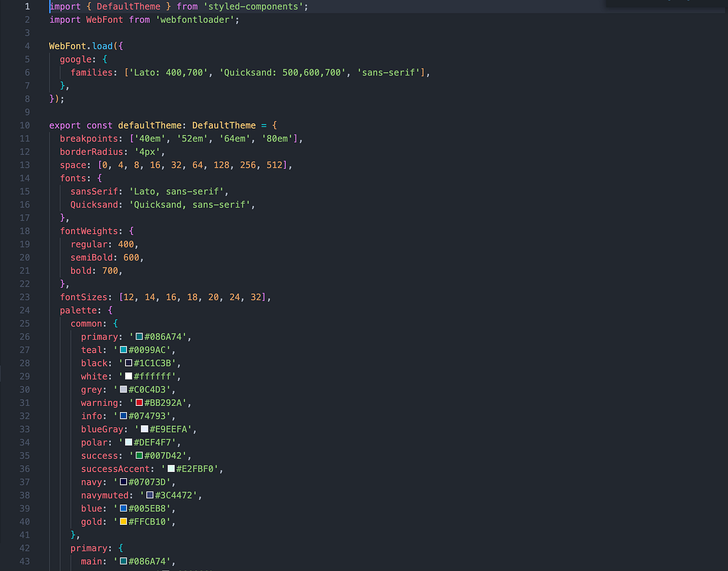
Task: Click DefaultTheme type annotation on line 10
Action: point(224,126)
